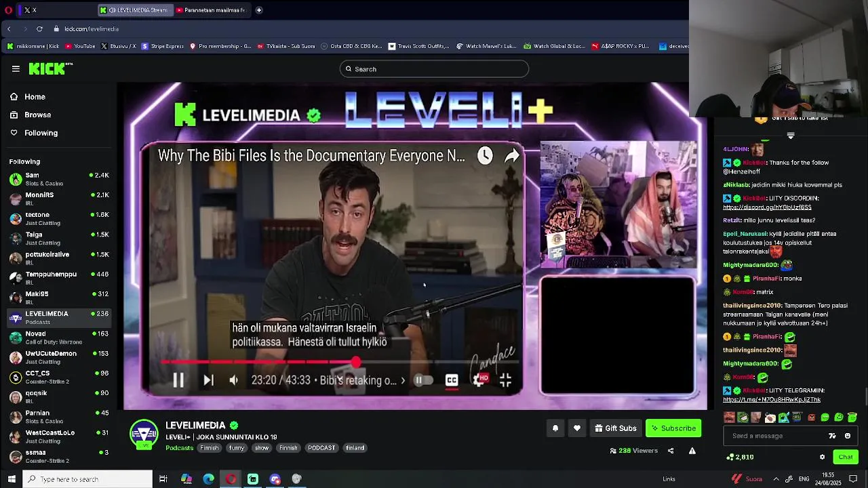Click the Podcasts category link
The image size is (868, 488).
(180, 448)
